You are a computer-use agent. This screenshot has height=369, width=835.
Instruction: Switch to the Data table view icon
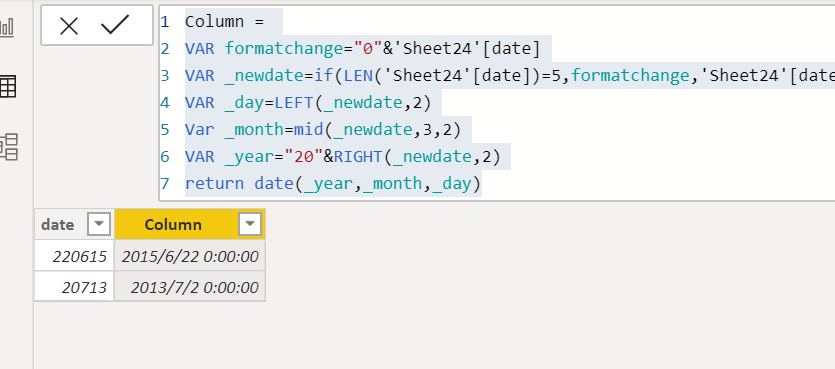[x=7, y=86]
